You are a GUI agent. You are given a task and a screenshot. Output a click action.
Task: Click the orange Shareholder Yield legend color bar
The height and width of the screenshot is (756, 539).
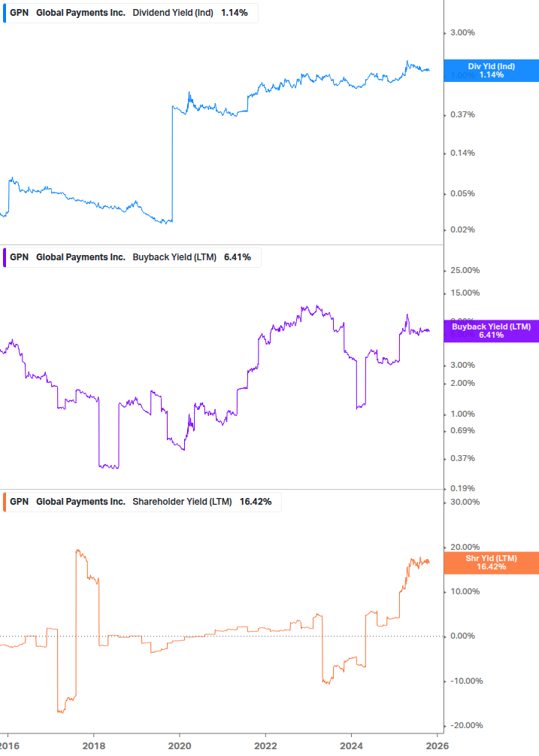pyautogui.click(x=3, y=502)
